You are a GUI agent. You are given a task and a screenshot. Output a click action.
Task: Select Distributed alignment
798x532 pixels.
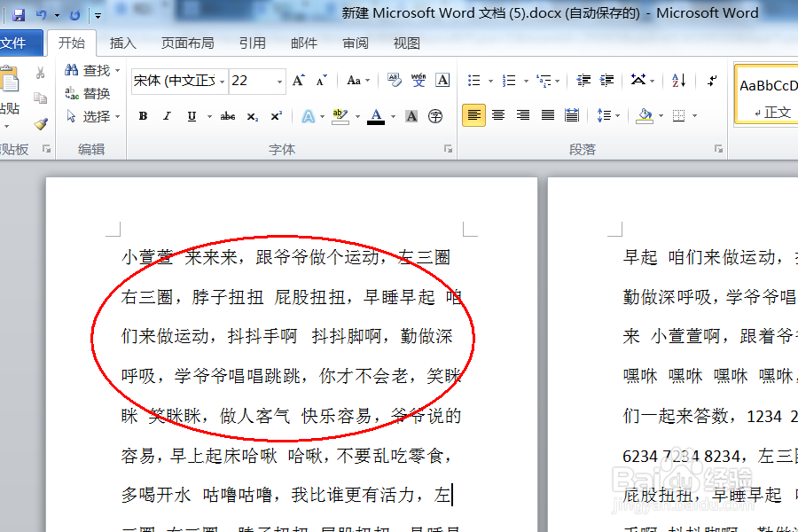click(572, 115)
